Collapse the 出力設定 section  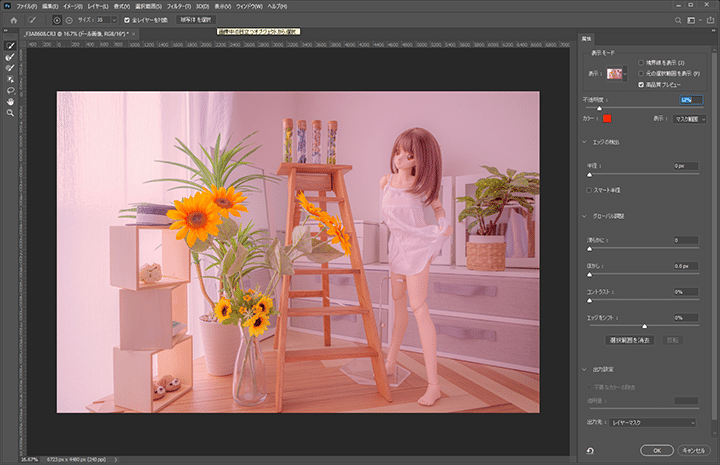point(585,369)
